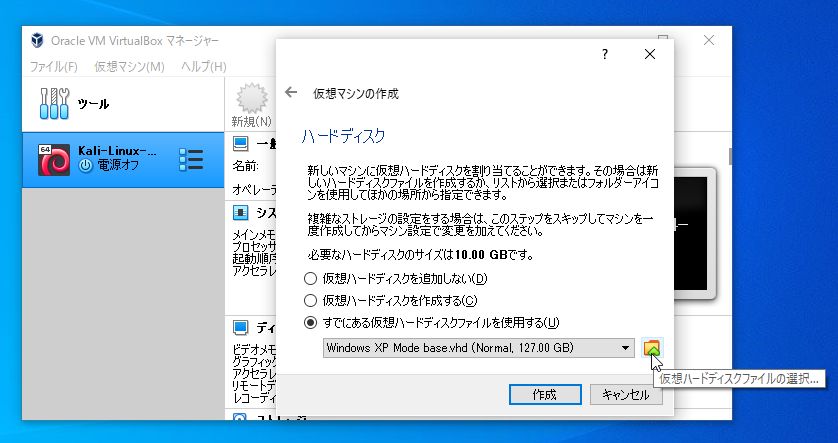The width and height of the screenshot is (838, 443).
Task: Click the ハードディスク heading
Action: [343, 136]
